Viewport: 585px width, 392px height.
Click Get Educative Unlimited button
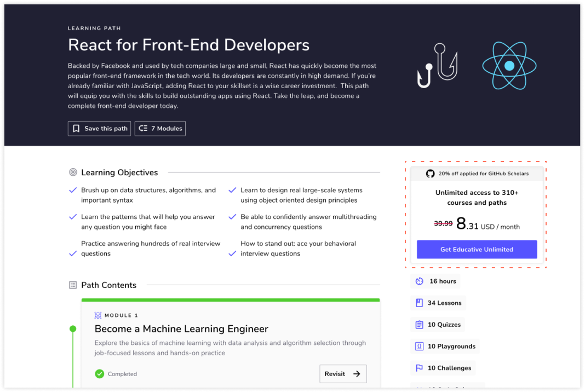point(477,250)
